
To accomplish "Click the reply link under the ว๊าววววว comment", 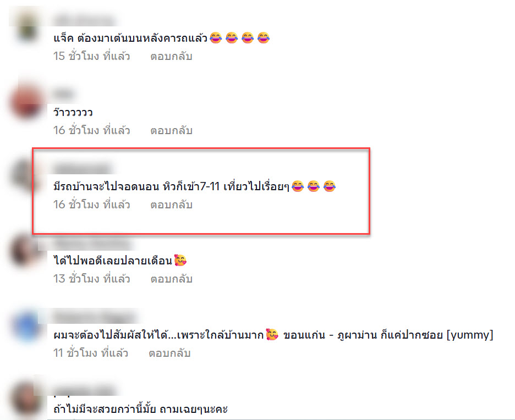I will pos(171,131).
